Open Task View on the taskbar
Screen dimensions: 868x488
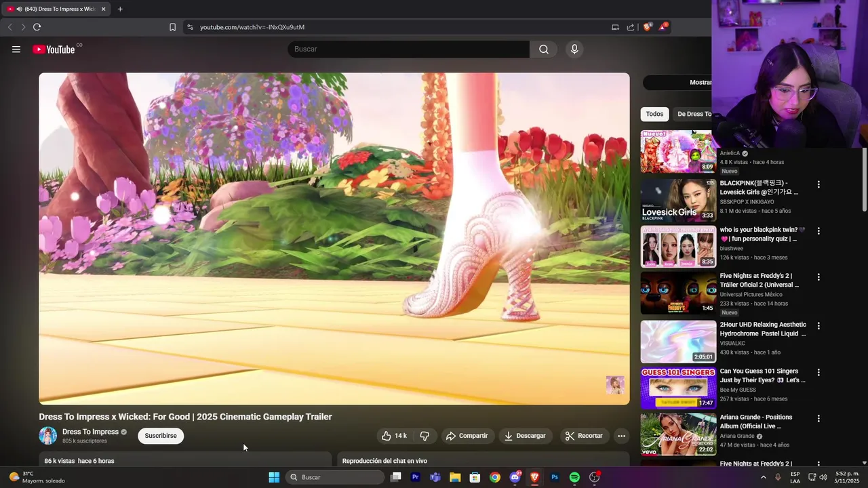tap(396, 477)
